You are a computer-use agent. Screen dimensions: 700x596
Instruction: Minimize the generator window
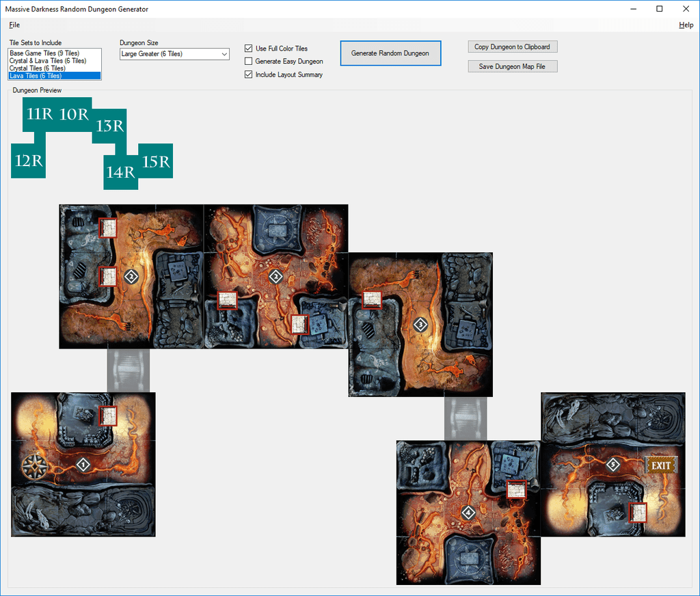coord(633,9)
